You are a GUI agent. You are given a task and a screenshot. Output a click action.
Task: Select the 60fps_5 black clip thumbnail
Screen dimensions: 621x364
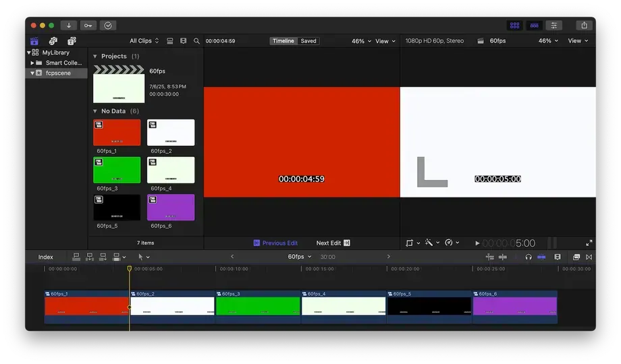click(117, 208)
